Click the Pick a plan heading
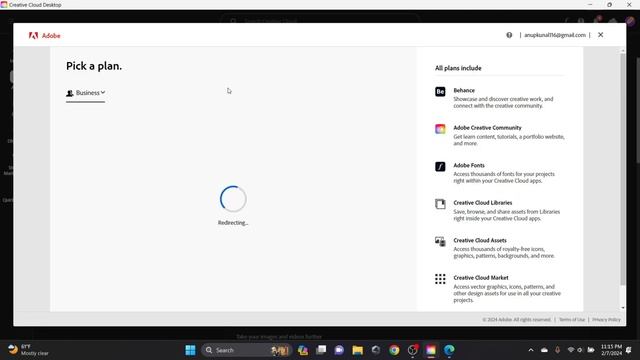The width and height of the screenshot is (640, 360). (94, 66)
